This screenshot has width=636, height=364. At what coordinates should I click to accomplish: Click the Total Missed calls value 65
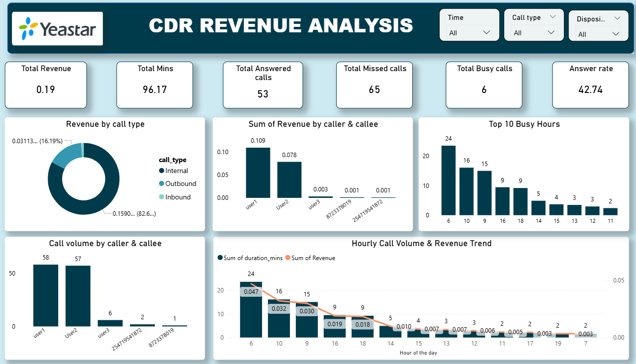(x=374, y=90)
